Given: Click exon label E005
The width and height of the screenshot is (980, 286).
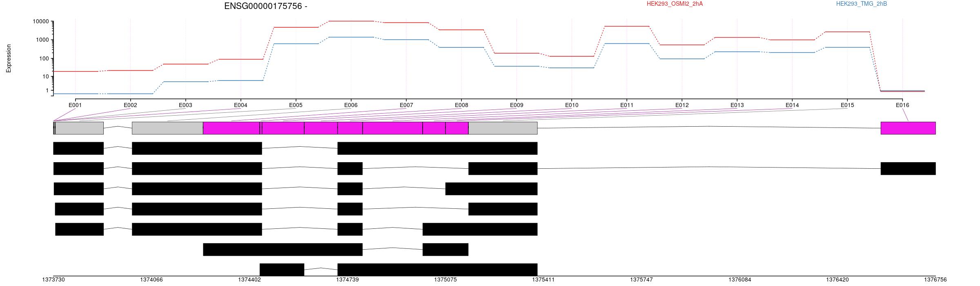Looking at the screenshot, I should click(296, 105).
